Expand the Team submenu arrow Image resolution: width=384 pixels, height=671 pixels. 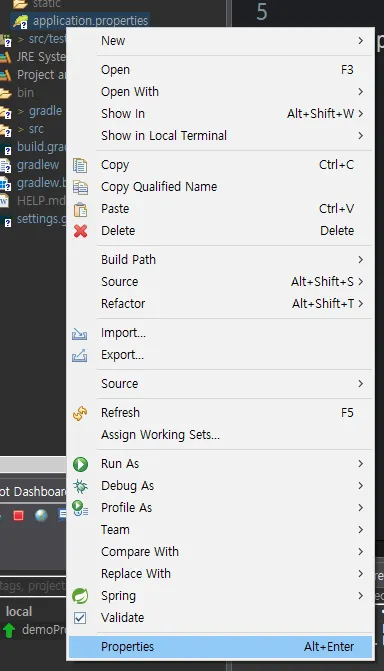(360, 530)
